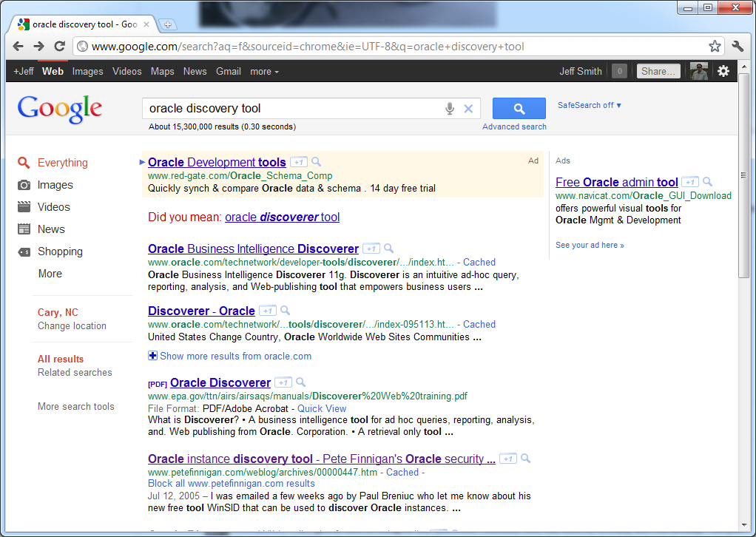Preview Oracle Business Intelligence Discoverer with magnifier
The width and height of the screenshot is (756, 537).
click(388, 249)
